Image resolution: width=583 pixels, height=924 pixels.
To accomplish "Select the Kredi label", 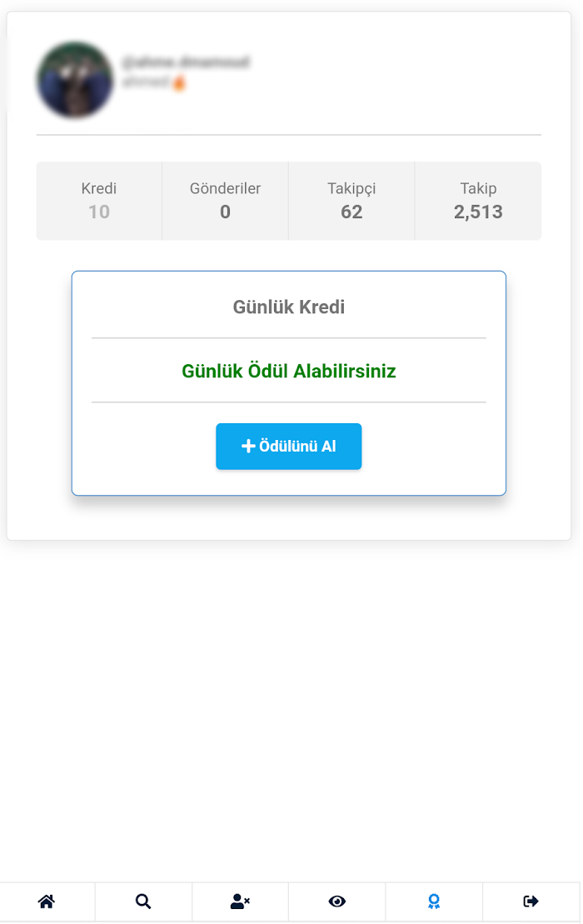I will click(x=99, y=188).
